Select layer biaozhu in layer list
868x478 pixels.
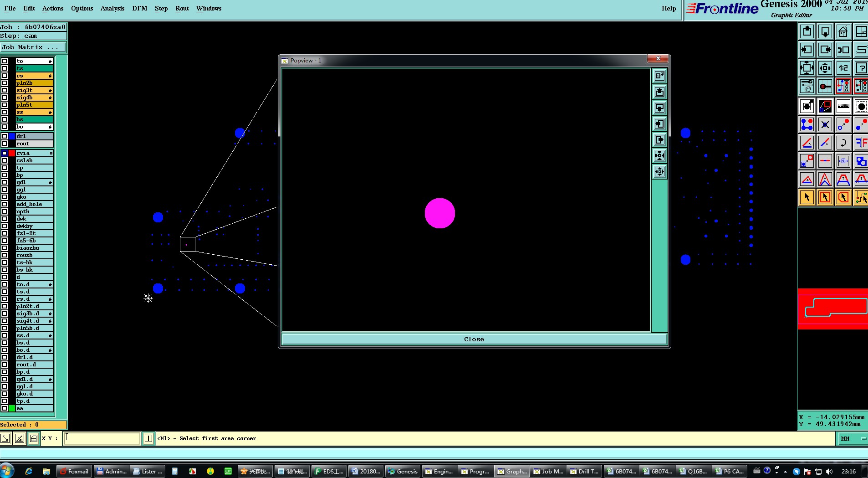click(35, 248)
